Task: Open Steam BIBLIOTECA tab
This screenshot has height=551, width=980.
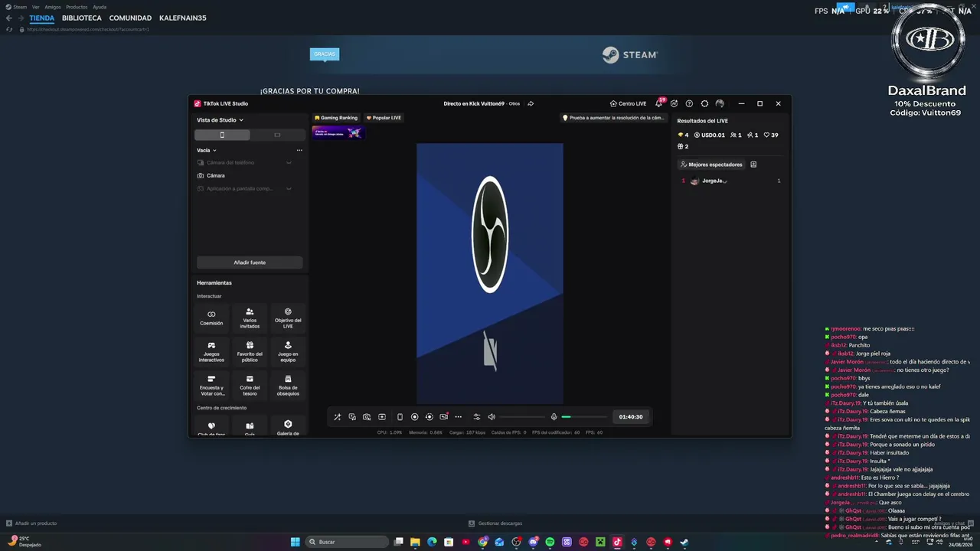Action: tap(82, 18)
